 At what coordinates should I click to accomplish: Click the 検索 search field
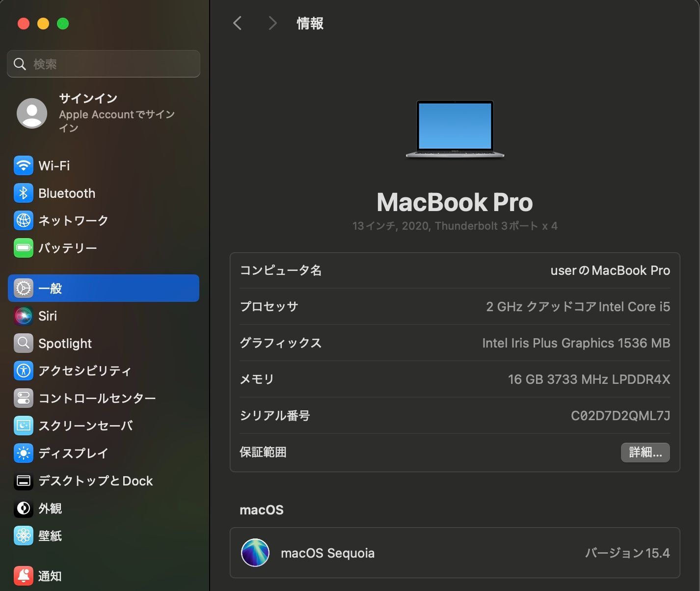pyautogui.click(x=104, y=64)
